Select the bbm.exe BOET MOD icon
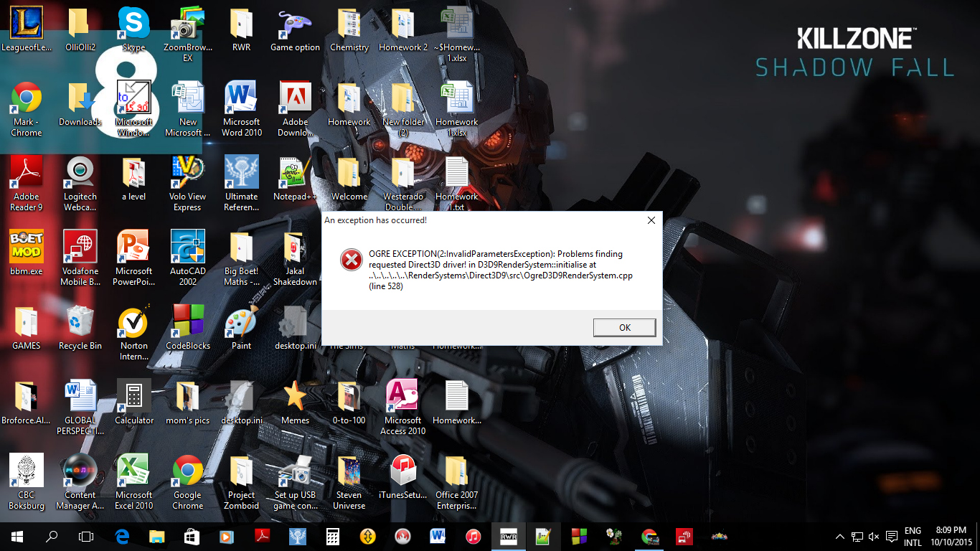 pos(27,254)
